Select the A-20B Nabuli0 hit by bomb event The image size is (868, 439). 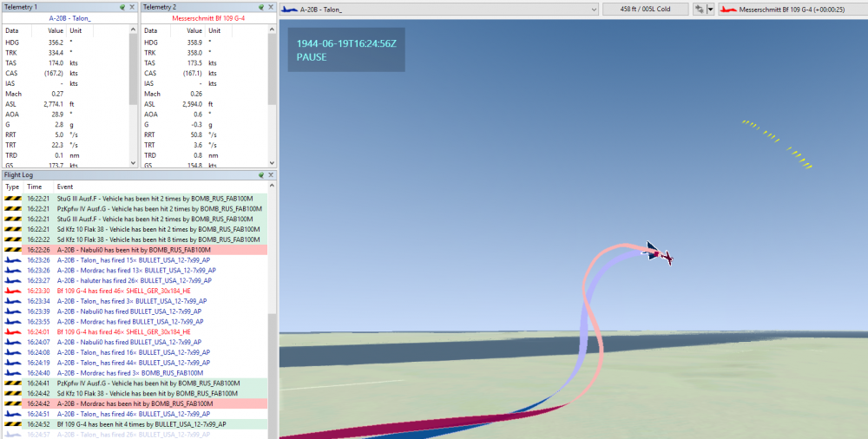[139, 250]
